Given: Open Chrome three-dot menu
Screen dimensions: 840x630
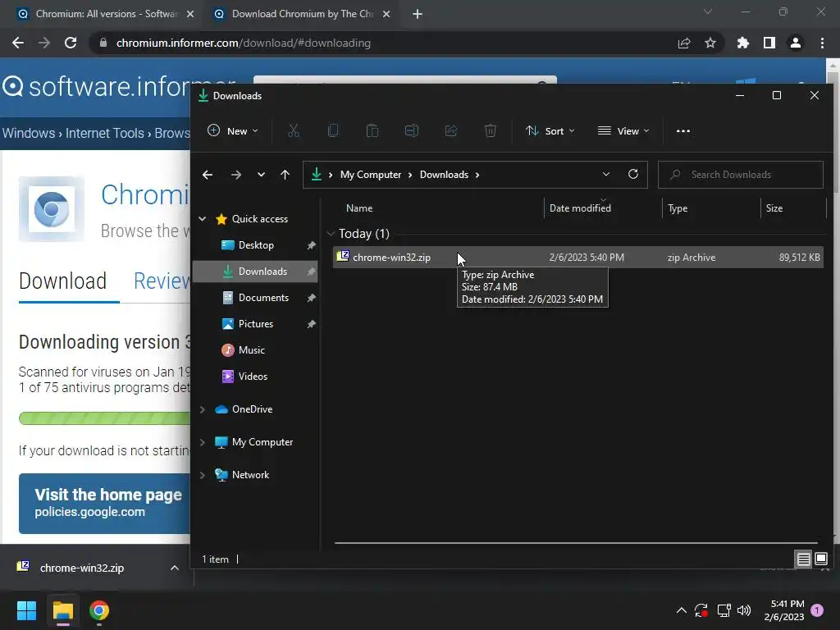Looking at the screenshot, I should (x=822, y=43).
